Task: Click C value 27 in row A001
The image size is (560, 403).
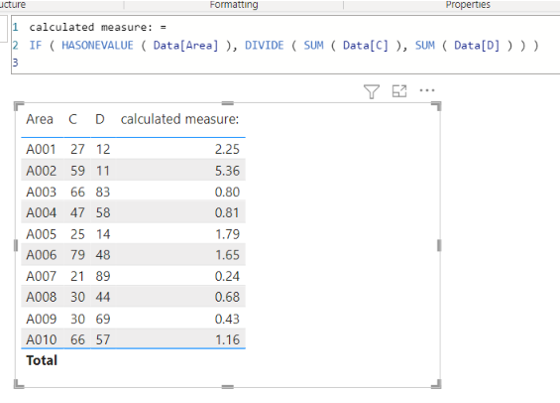Action: point(78,149)
